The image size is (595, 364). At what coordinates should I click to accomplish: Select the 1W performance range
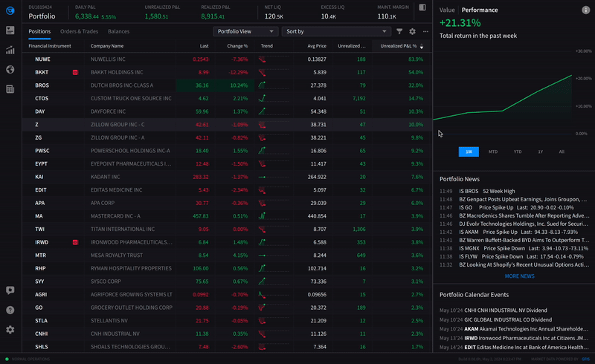(469, 152)
